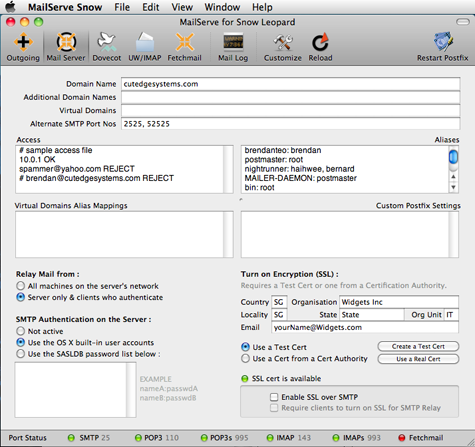Click the MAILER-DAEMON: postmaster alias line
This screenshot has width=475, height=447.
click(x=300, y=178)
